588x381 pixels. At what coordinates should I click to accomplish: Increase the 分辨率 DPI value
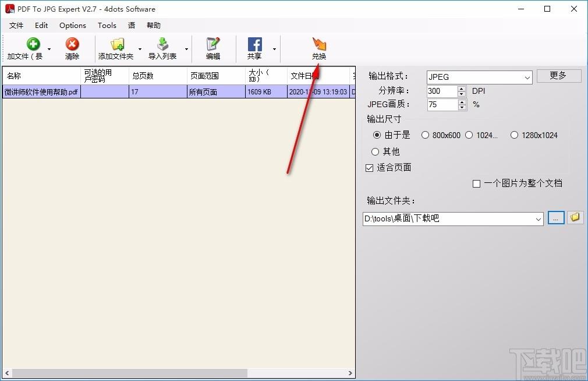[x=462, y=88]
